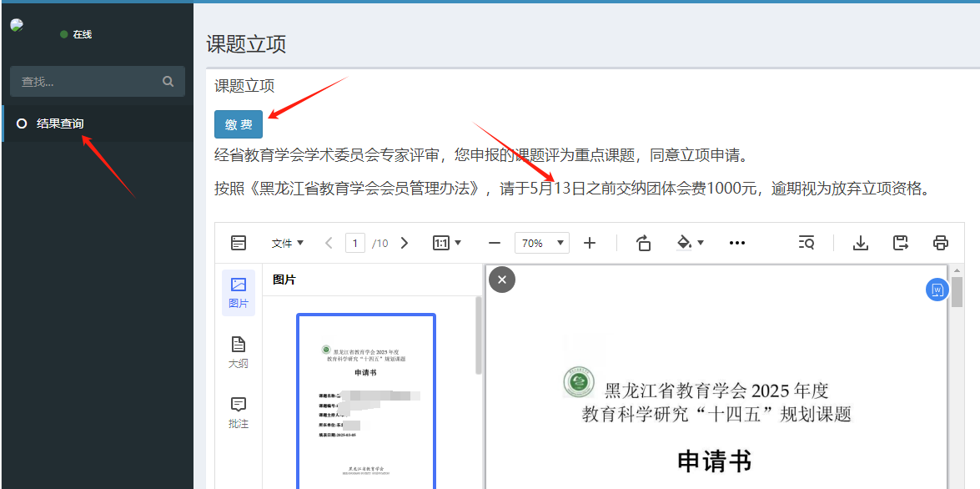The image size is (980, 489).
Task: Go to the previous page arrow
Action: tap(329, 244)
